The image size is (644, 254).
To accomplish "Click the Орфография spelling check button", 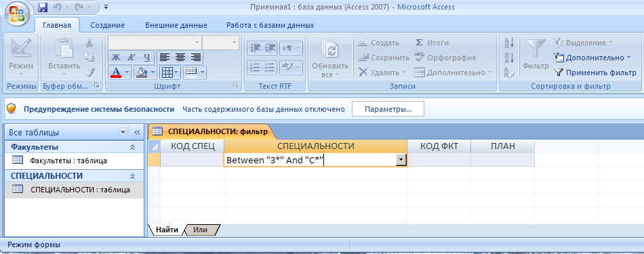I will 445,58.
